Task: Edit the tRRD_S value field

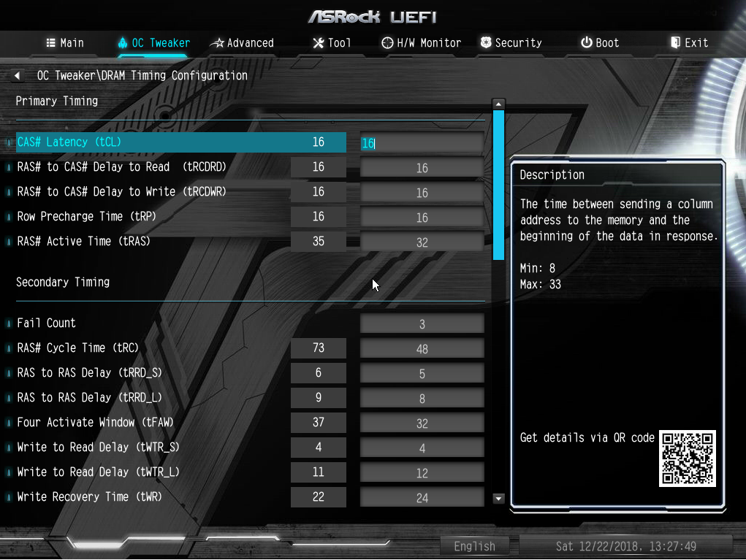Action: 422,373
